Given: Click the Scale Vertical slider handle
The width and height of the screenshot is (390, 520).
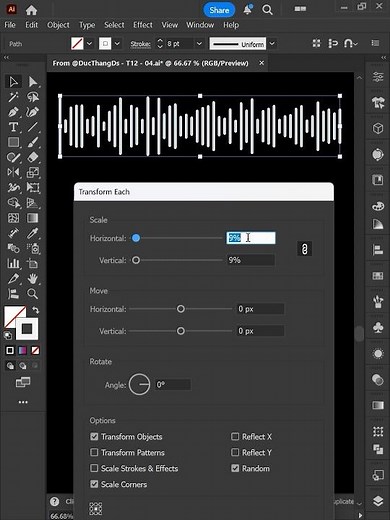Looking at the screenshot, I should tap(136, 260).
